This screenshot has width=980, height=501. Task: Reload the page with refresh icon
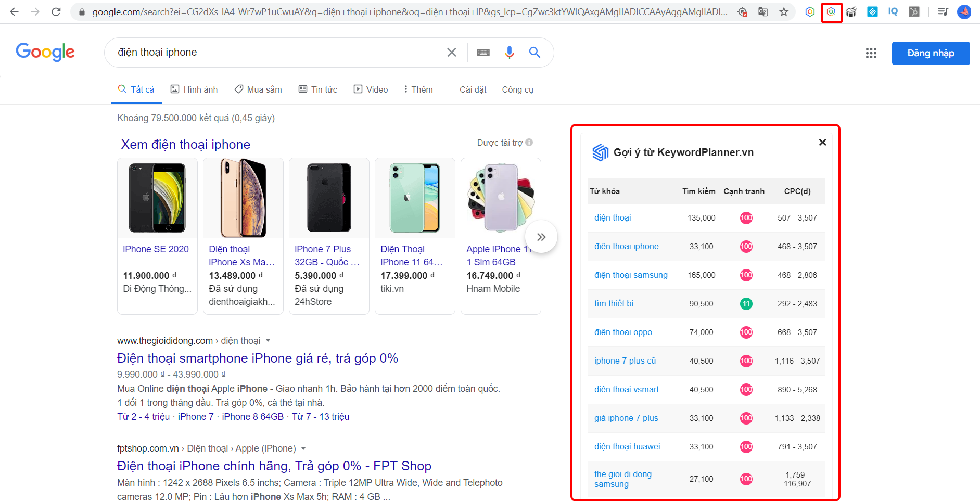click(x=56, y=11)
